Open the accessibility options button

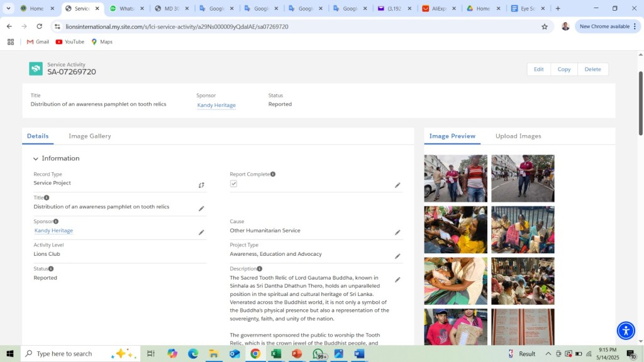click(x=626, y=331)
